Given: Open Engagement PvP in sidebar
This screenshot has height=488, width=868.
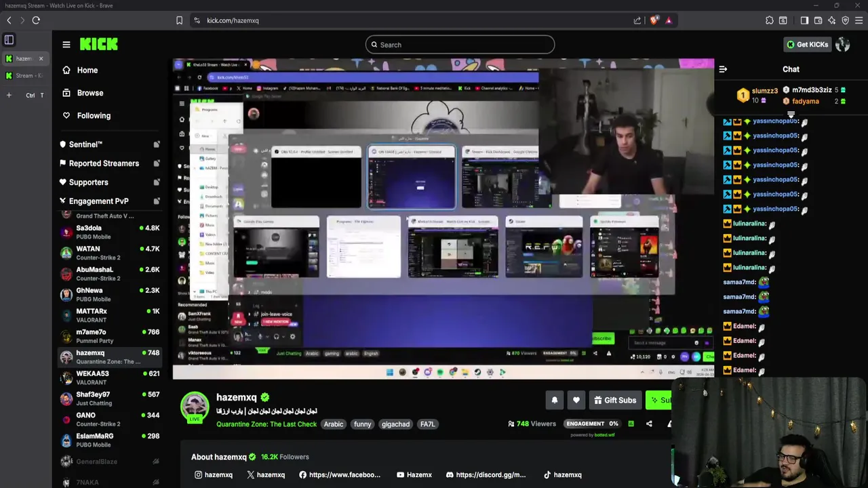Looking at the screenshot, I should [x=98, y=201].
